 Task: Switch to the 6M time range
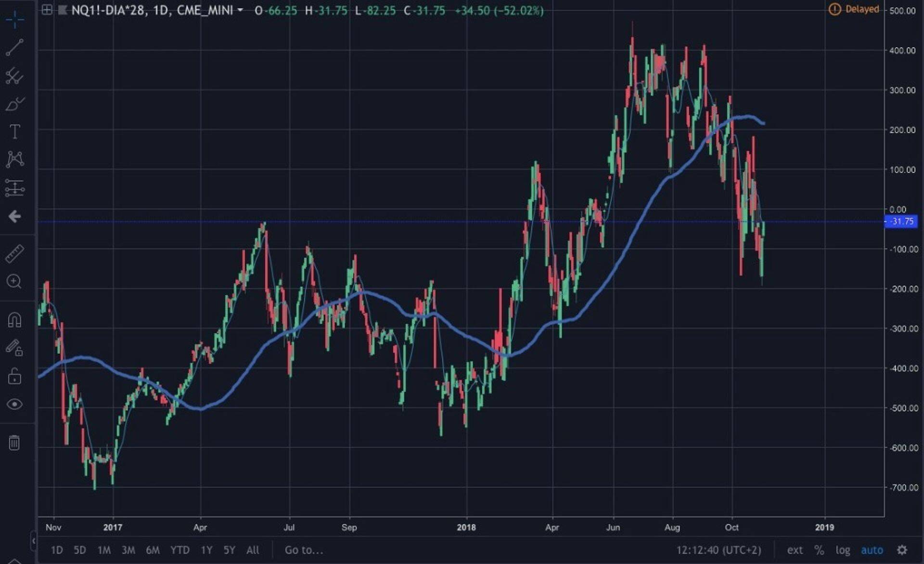coord(153,550)
